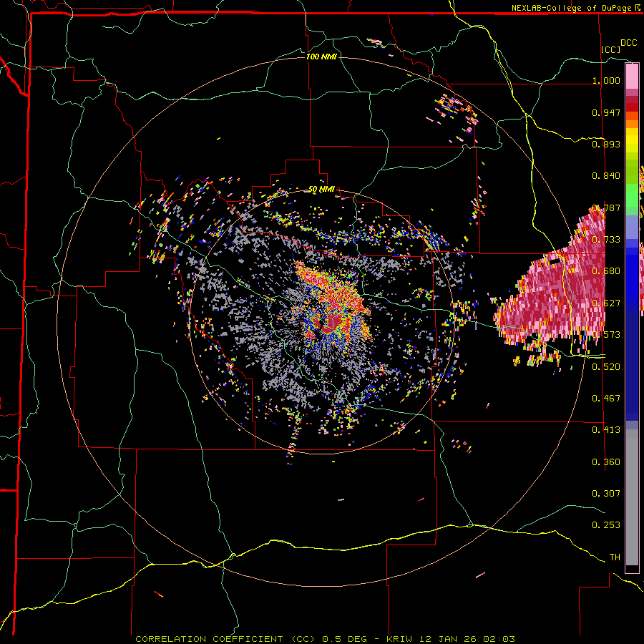Click the 0.893 scale value
The image size is (644, 644).
[x=606, y=144]
